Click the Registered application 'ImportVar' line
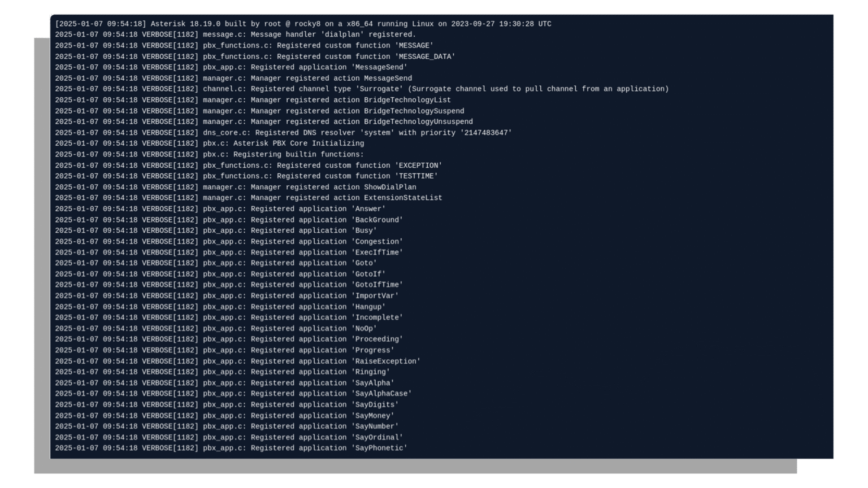868x488 pixels. point(227,296)
